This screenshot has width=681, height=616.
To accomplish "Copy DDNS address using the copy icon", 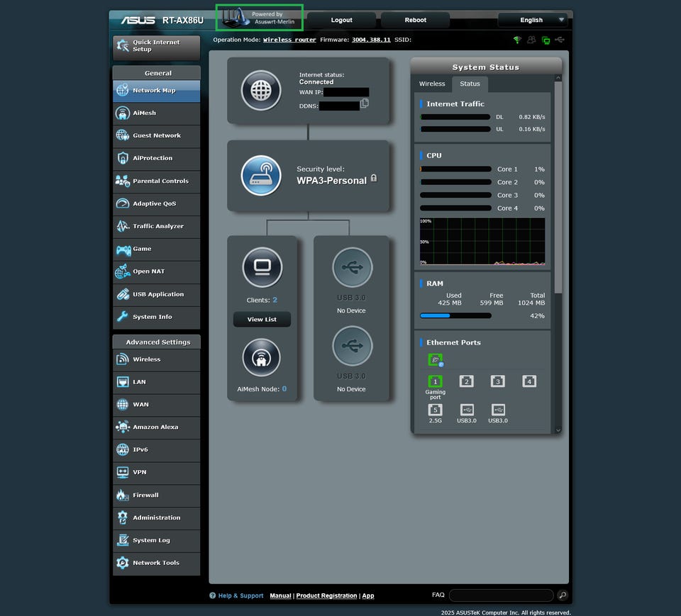I will pyautogui.click(x=365, y=103).
